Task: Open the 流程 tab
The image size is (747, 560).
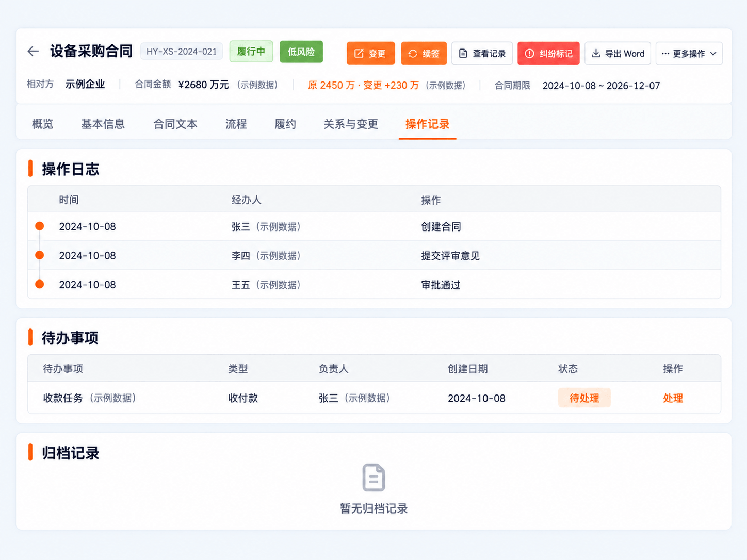Action: pyautogui.click(x=236, y=124)
